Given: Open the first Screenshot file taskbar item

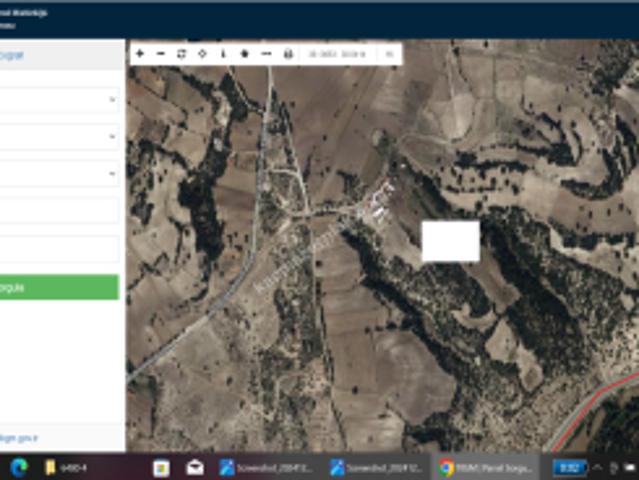Looking at the screenshot, I should tap(268, 467).
